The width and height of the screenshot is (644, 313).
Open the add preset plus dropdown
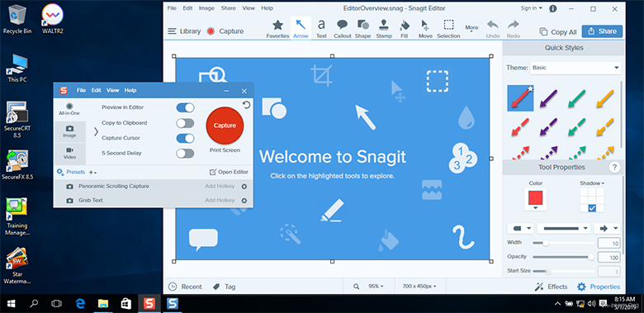[x=92, y=173]
